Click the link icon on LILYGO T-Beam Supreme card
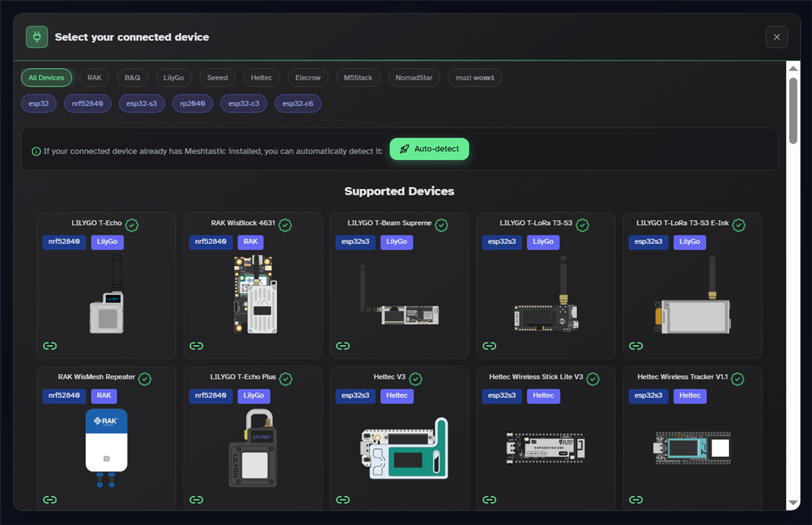Viewport: 812px width, 525px height. (x=343, y=346)
